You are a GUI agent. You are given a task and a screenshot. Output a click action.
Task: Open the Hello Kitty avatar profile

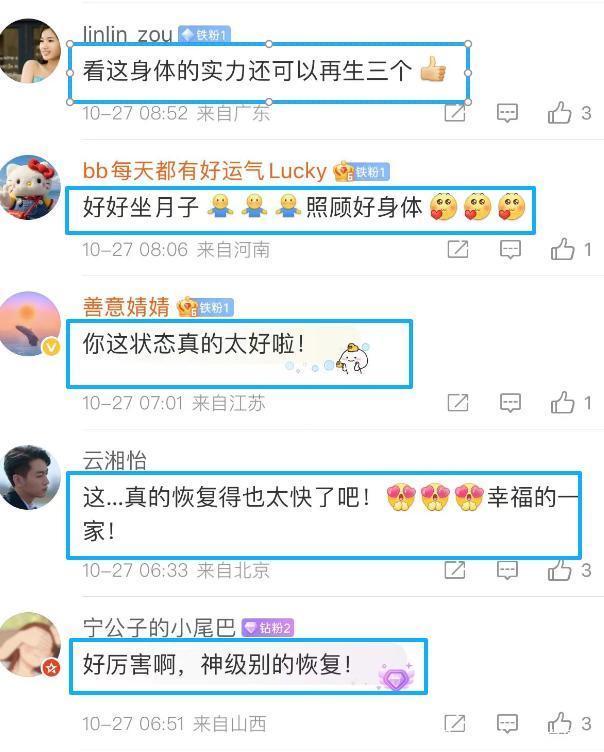[30, 187]
